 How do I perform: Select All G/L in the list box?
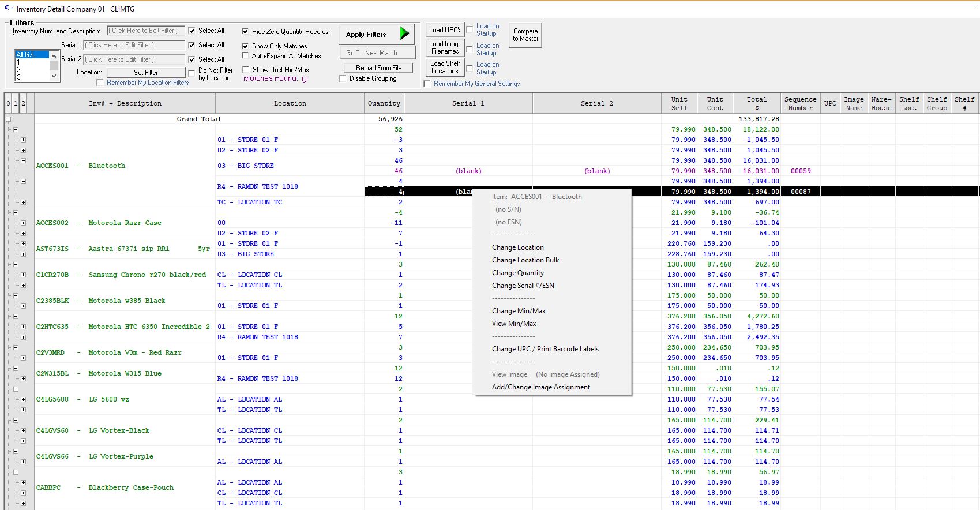(32, 55)
